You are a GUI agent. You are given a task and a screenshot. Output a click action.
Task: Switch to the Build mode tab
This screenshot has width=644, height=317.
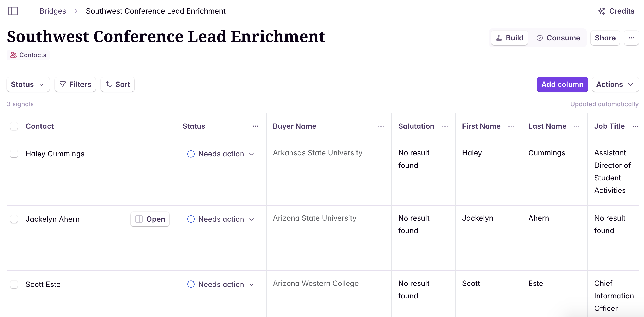tap(510, 38)
